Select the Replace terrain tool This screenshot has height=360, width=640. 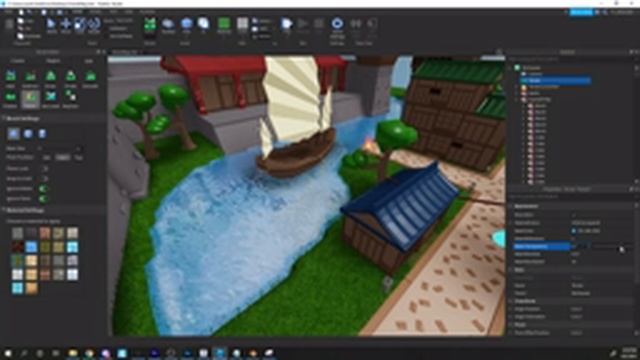(71, 99)
